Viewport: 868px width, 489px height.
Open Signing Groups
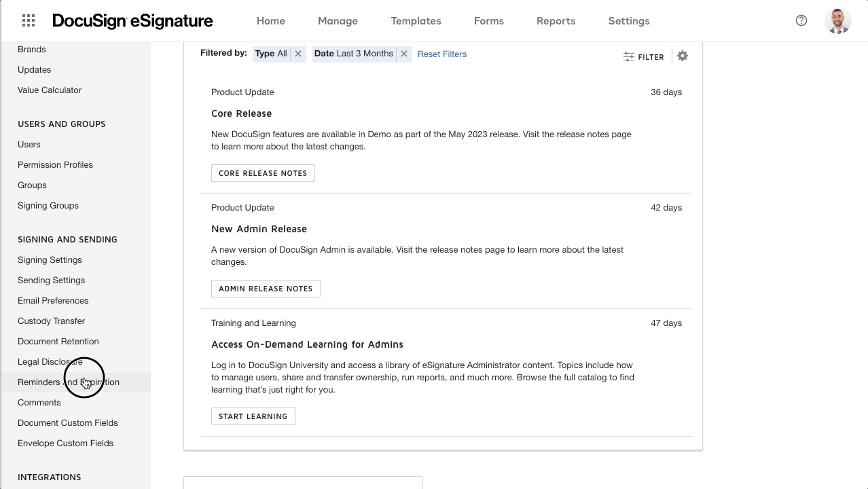point(48,206)
